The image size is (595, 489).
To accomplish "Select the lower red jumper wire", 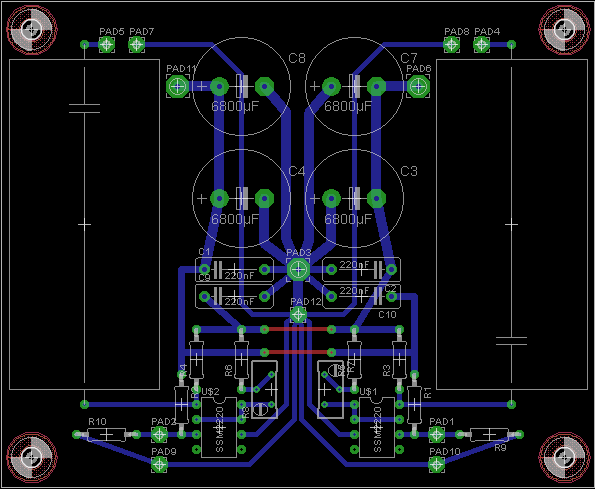I will (298, 352).
